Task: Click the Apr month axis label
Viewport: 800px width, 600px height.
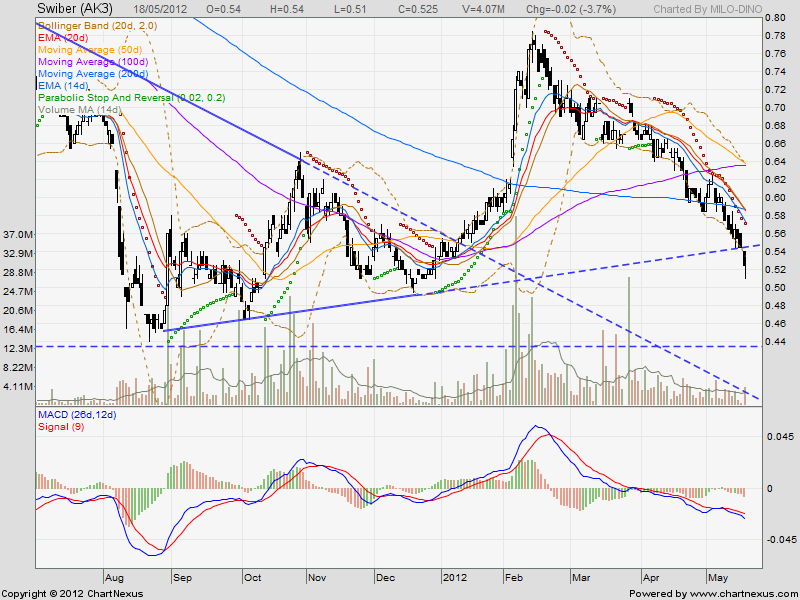Action: 652,578
